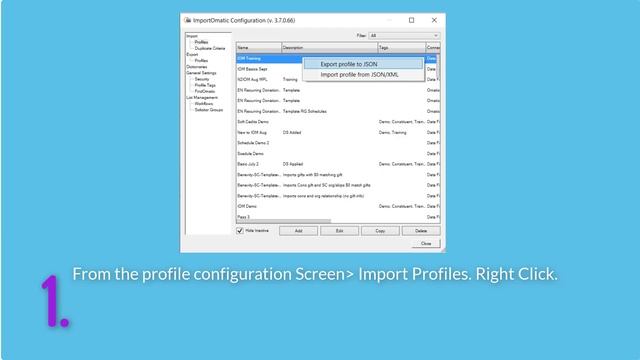The height and width of the screenshot is (360, 640).
Task: Select List Management in the tree
Action: (x=202, y=98)
